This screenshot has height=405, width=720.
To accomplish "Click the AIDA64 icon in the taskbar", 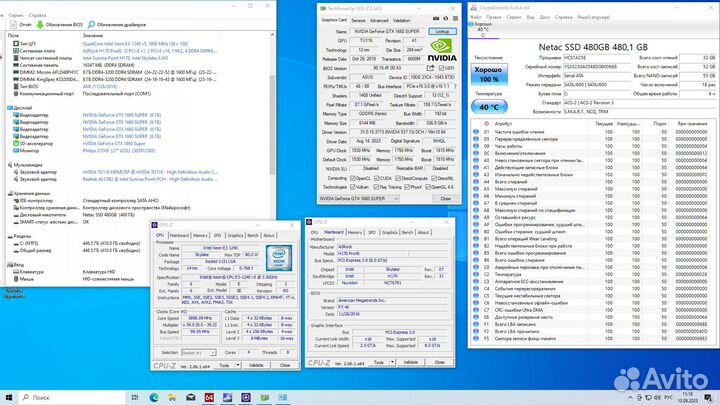I will pyautogui.click(x=209, y=398).
